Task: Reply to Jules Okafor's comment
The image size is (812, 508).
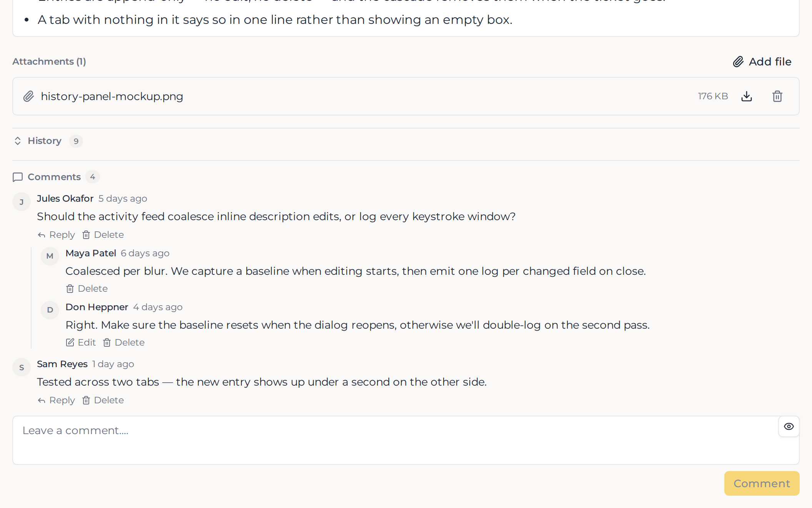Action: point(56,235)
